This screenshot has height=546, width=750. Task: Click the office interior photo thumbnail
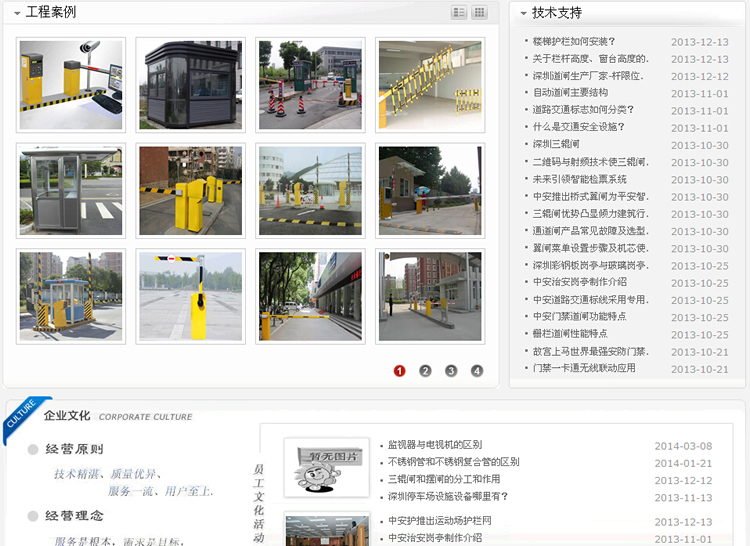click(x=327, y=530)
